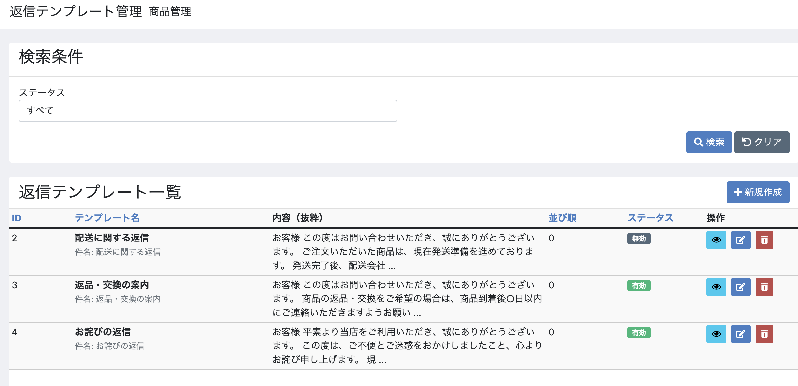Click the 操作 column header
This screenshot has height=386, width=798.
point(716,218)
